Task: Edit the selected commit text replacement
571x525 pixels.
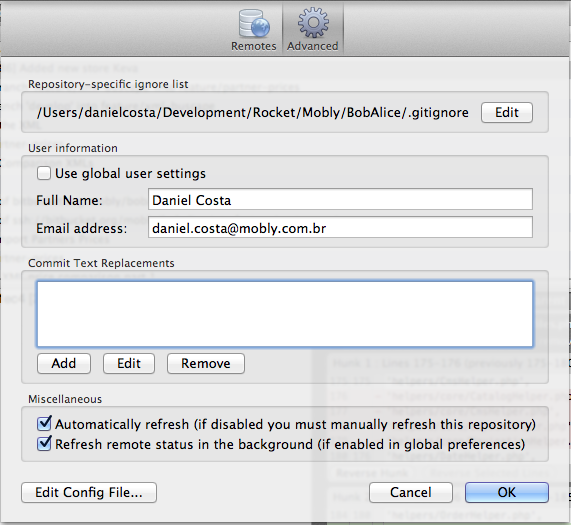Action: 129,363
